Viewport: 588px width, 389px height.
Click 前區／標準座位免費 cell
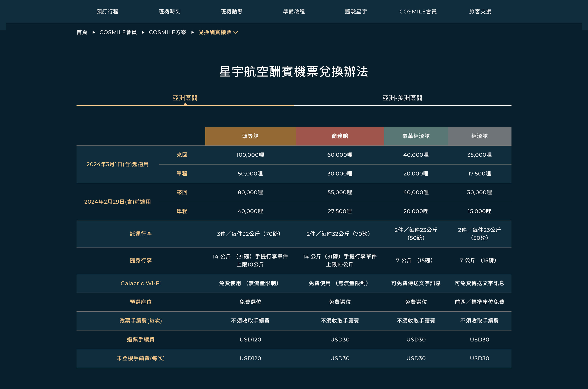coord(479,302)
